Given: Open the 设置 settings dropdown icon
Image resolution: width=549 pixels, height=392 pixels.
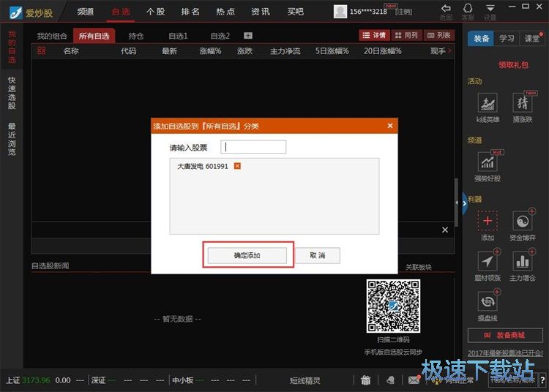Looking at the screenshot, I should pos(490,8).
